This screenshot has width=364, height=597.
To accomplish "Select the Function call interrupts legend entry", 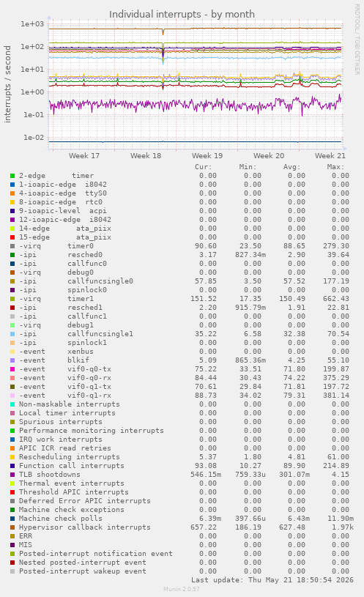I will point(72,466).
